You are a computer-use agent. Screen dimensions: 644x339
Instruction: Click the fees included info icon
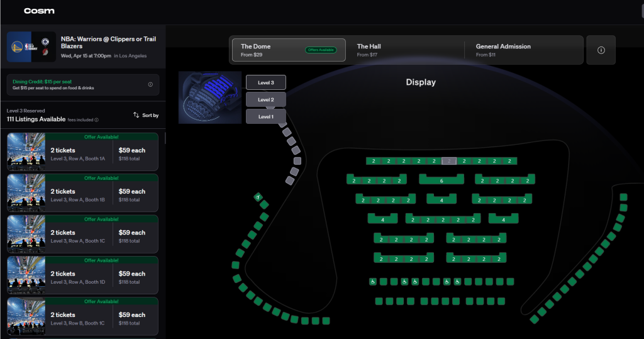click(96, 119)
